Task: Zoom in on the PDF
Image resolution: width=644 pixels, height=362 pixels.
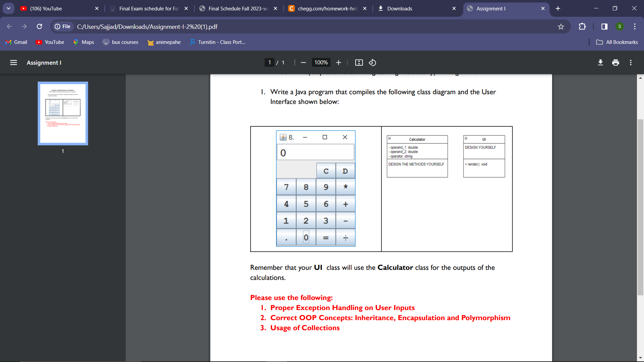Action: [338, 62]
